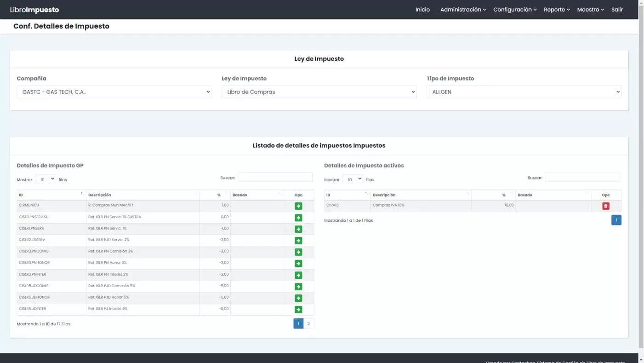Viewport: 644px width, 363px height.
Task: Focus the active details Buscar field
Action: (582, 178)
